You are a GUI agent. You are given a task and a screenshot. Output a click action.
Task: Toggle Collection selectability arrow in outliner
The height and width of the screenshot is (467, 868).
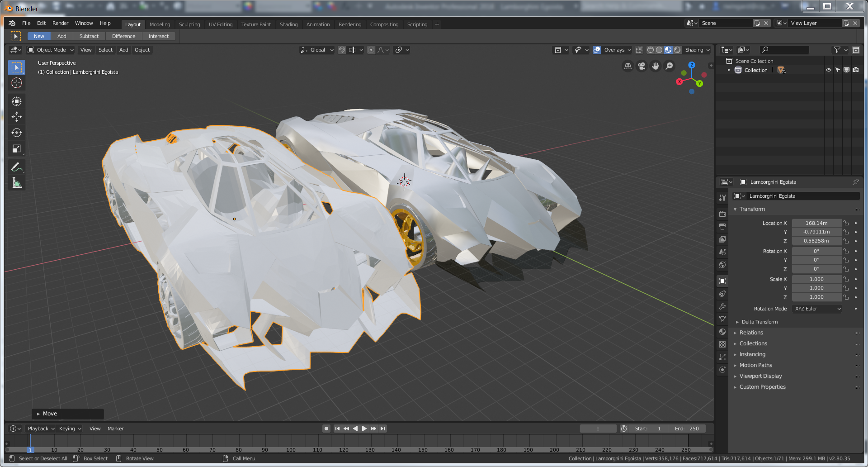pos(838,70)
